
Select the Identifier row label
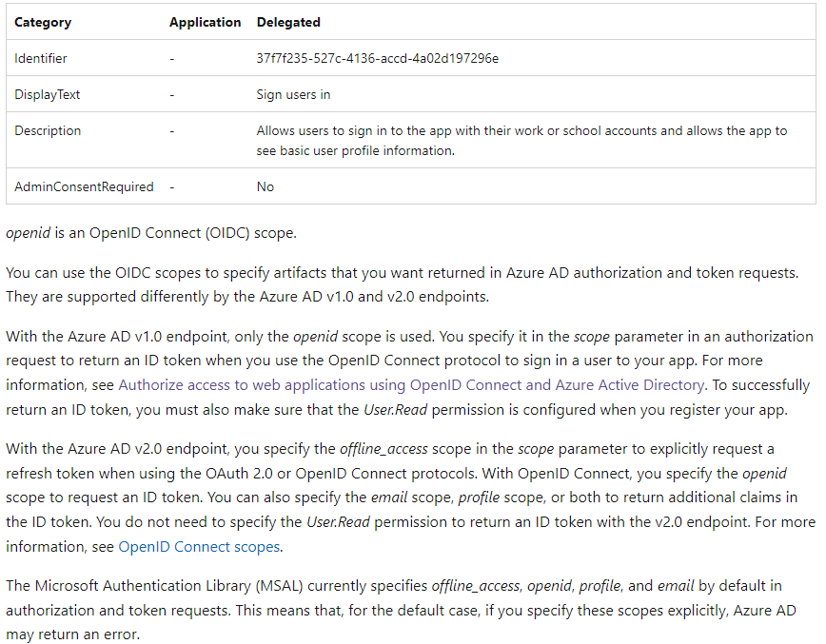41,58
